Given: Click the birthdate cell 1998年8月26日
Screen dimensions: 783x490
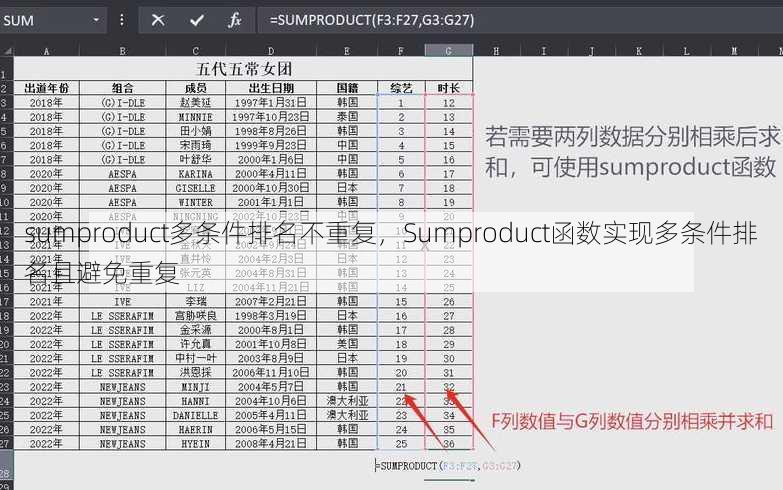Looking at the screenshot, I should coord(271,131).
